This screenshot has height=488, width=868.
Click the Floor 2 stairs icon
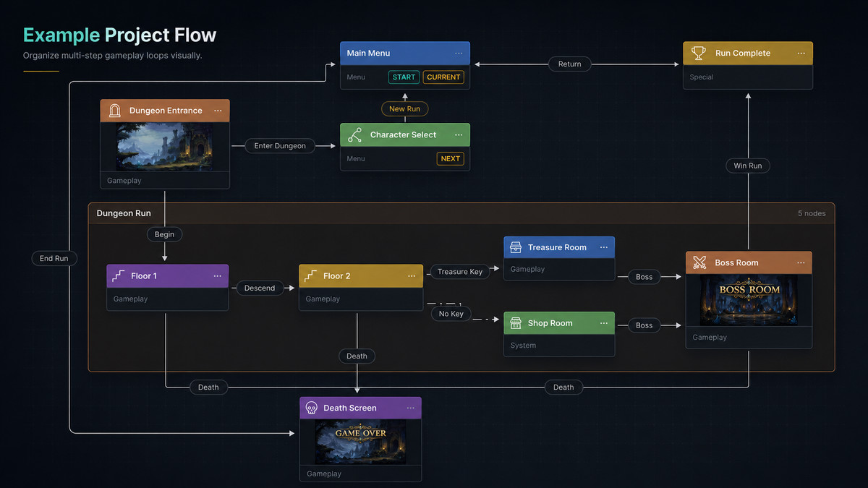coord(312,276)
